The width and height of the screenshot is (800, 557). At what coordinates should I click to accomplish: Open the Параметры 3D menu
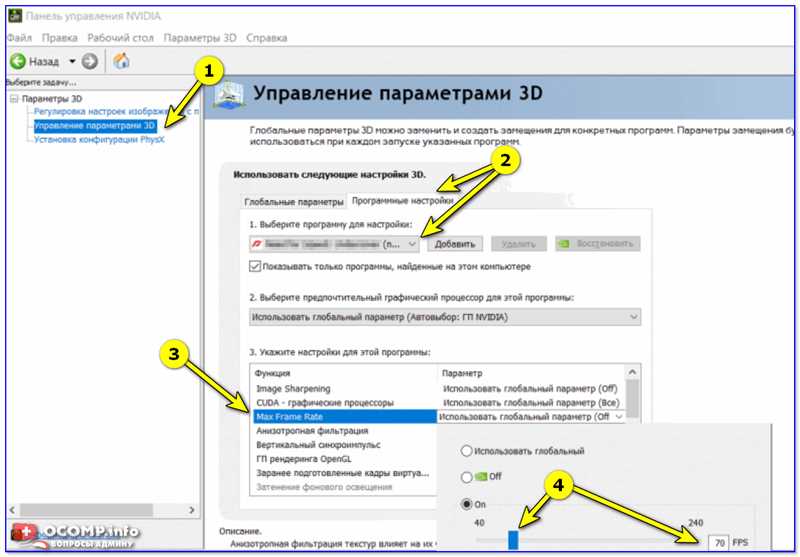point(200,38)
